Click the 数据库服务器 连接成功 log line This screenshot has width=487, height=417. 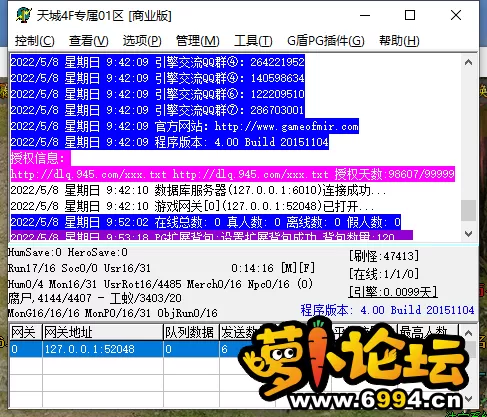(199, 190)
